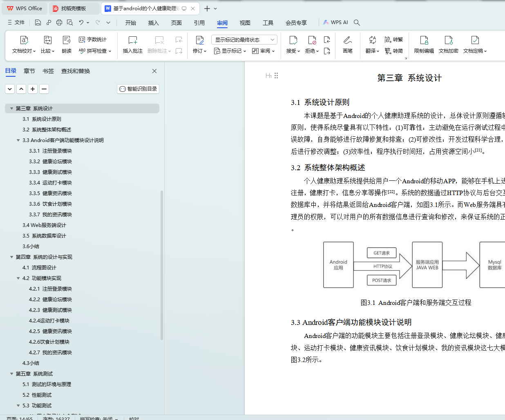Image resolution: width=505 pixels, height=420 pixels.
Task: Click the search magnifier icon
Action: point(357,22)
